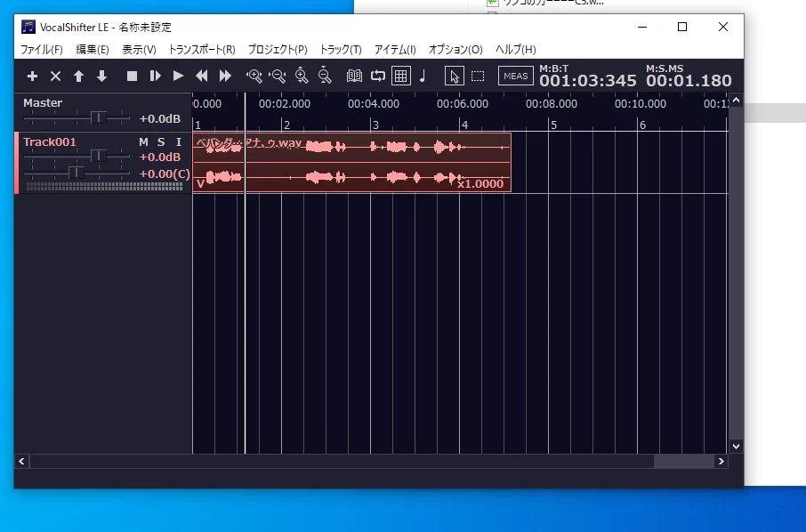Click measure 5 marker on ruler
Viewport: 806px width, 532px height.
coord(553,125)
